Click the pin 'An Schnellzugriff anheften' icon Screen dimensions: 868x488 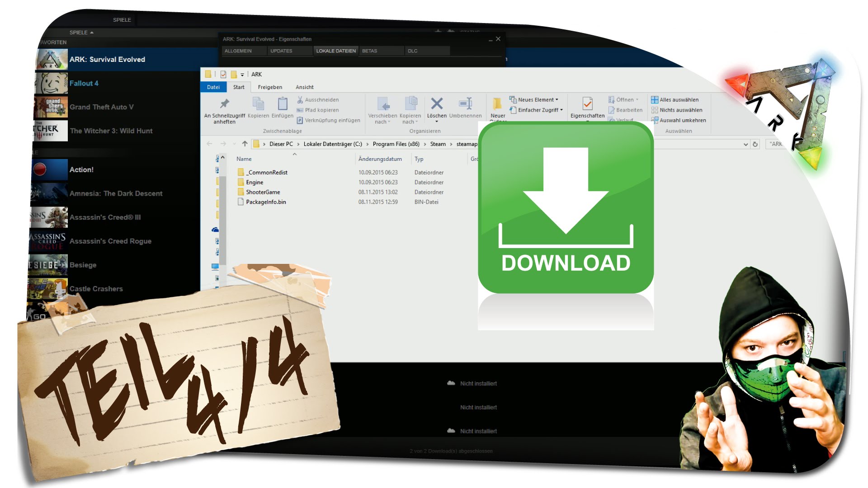(225, 103)
